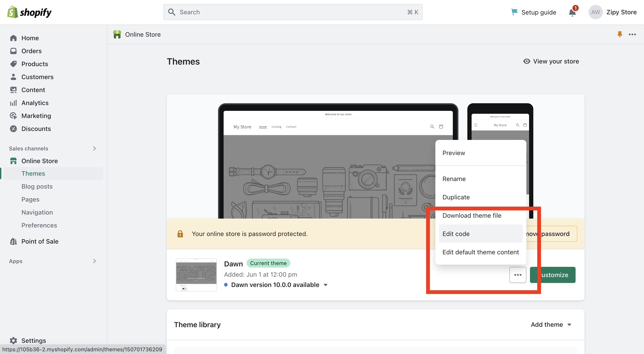
Task: Click Catalog link in desktop preview
Action: pos(276,127)
